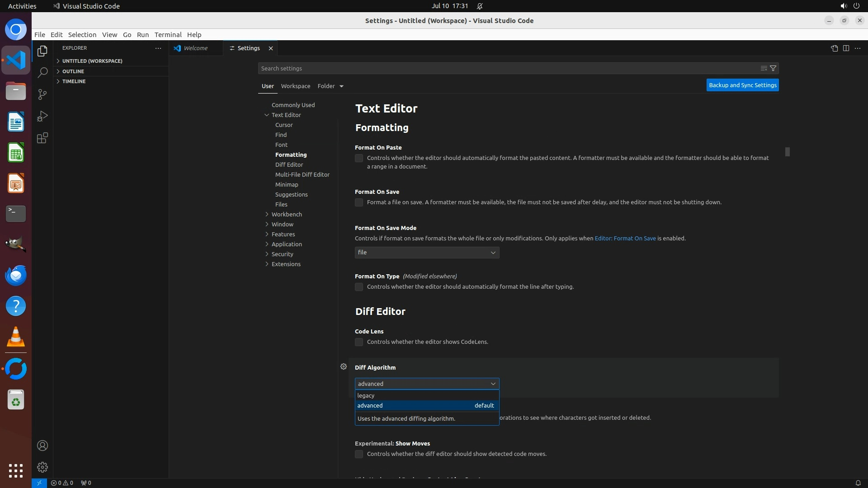Open the Format On Save Mode dropdown

coord(427,253)
